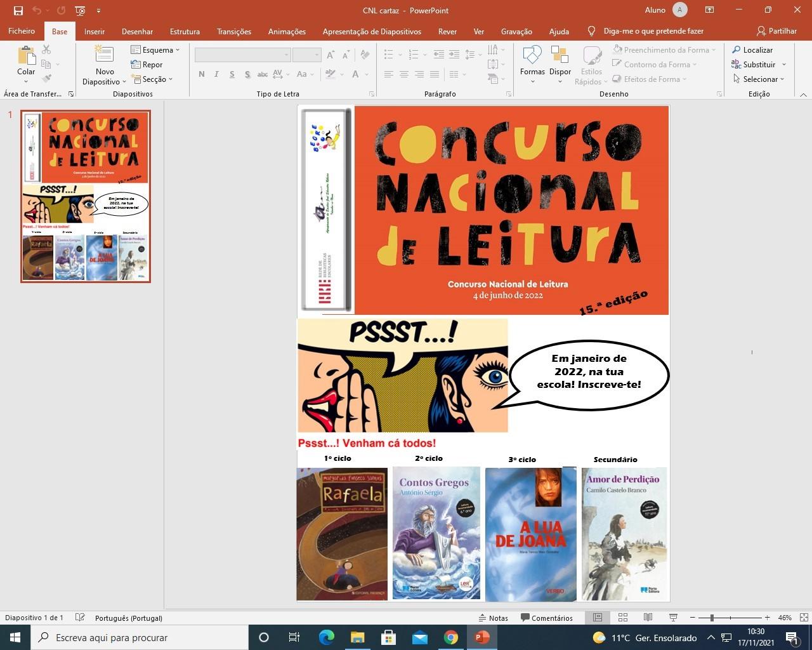This screenshot has height=650, width=812.
Task: Select slide 1 thumbnail in panel
Action: [86, 196]
